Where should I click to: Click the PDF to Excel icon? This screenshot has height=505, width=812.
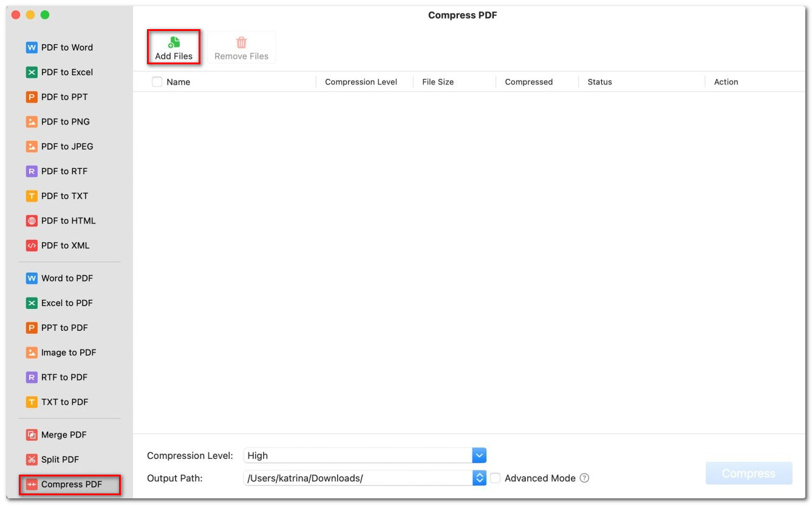[x=32, y=72]
